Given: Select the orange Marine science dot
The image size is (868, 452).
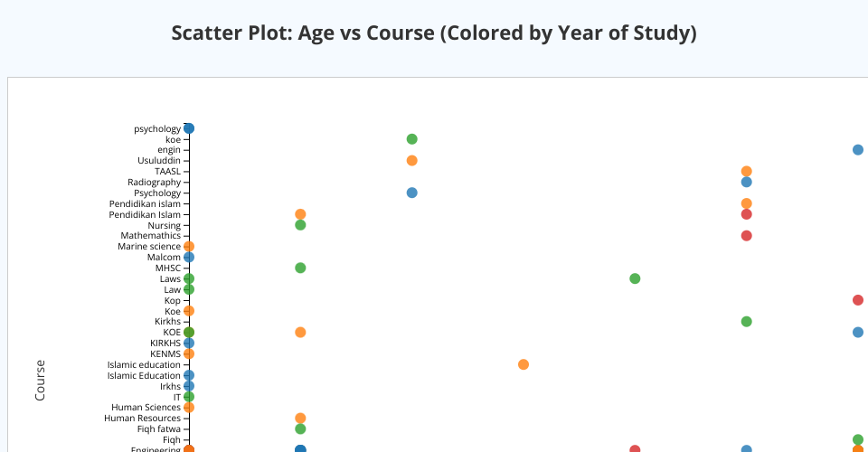Looking at the screenshot, I should tap(189, 247).
